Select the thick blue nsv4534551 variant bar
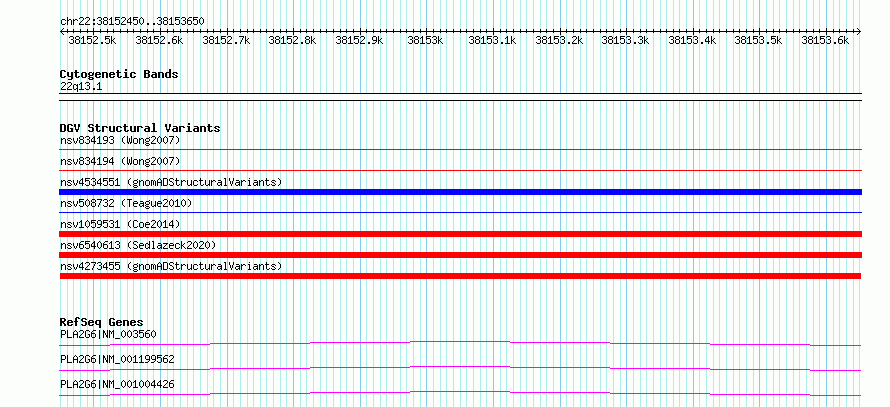Viewport: 890px width, 407px height. (460, 192)
